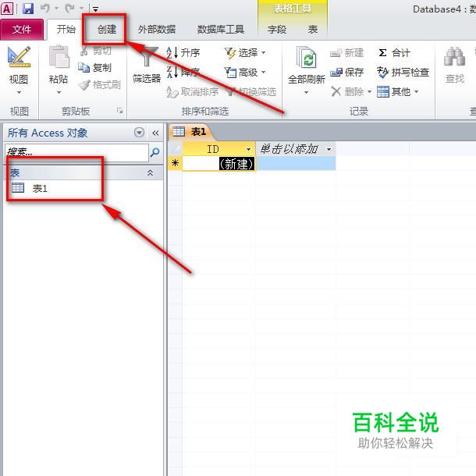
Task: Click the 复制 copy command
Action: click(x=95, y=67)
